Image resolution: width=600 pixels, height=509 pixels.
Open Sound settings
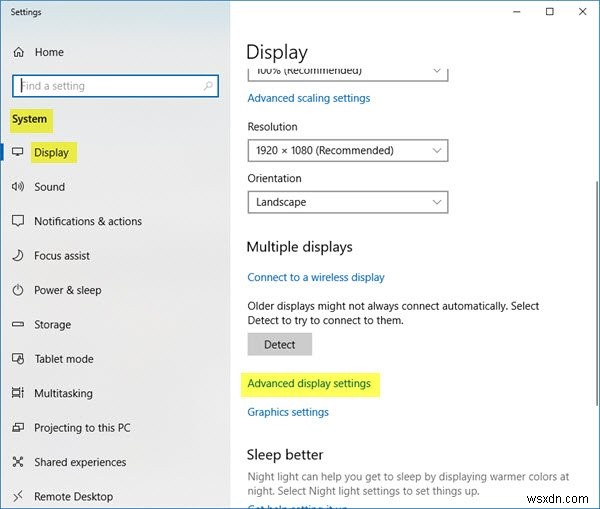[x=49, y=187]
